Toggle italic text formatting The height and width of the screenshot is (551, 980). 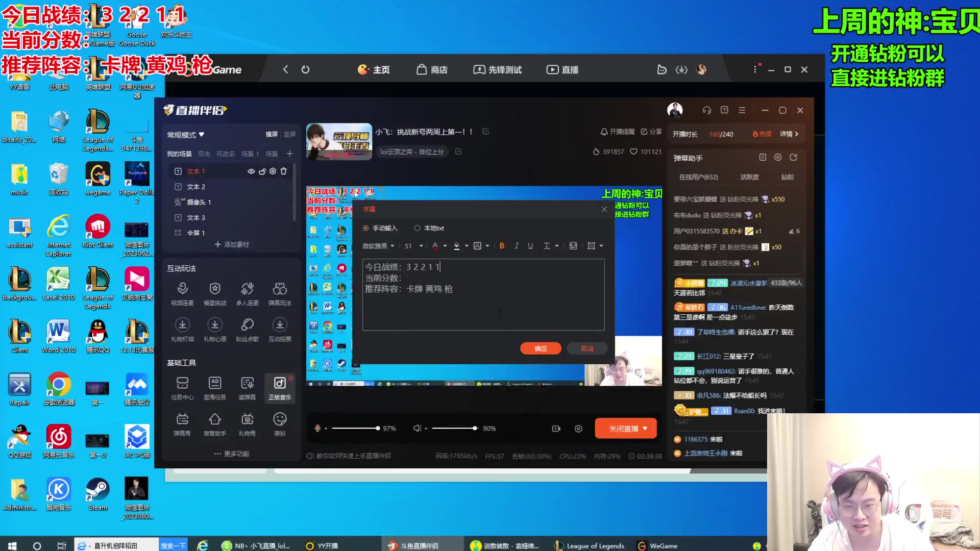click(517, 246)
